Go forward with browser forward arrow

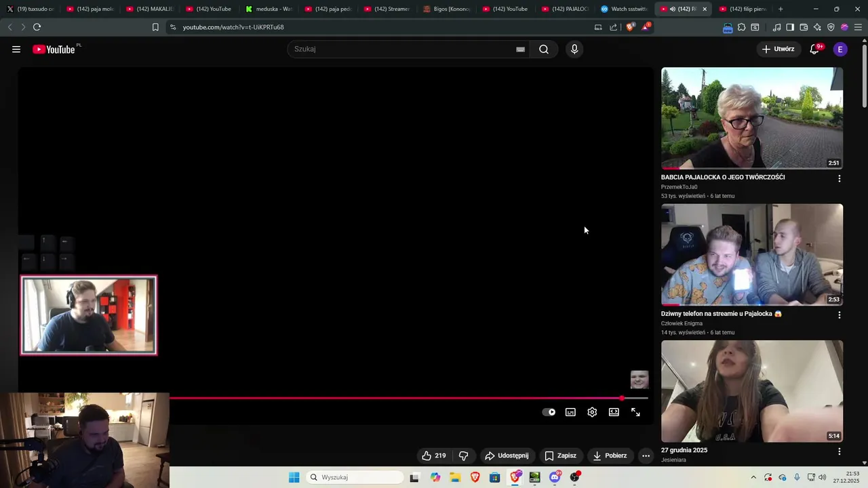[x=23, y=27]
